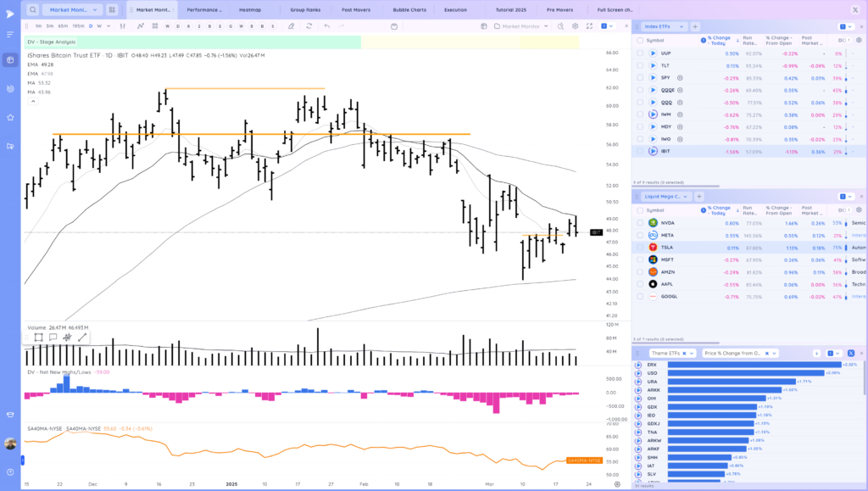Check the QQQ row checkbox
Image resolution: width=868 pixels, height=491 pixels.
(x=640, y=103)
